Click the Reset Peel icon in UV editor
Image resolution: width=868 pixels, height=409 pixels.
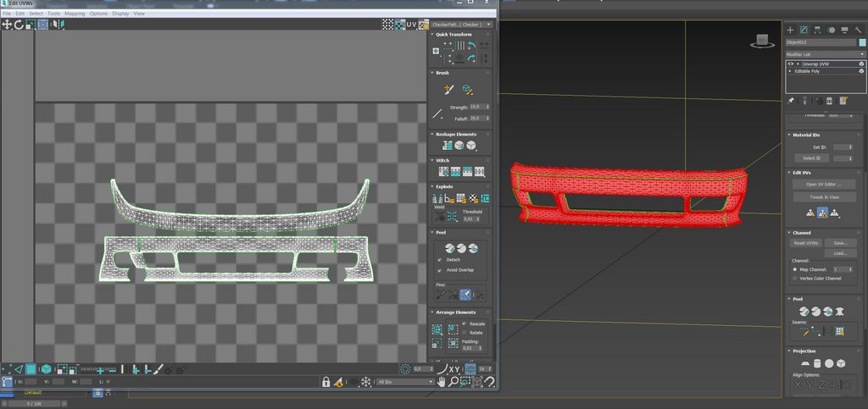[473, 248]
